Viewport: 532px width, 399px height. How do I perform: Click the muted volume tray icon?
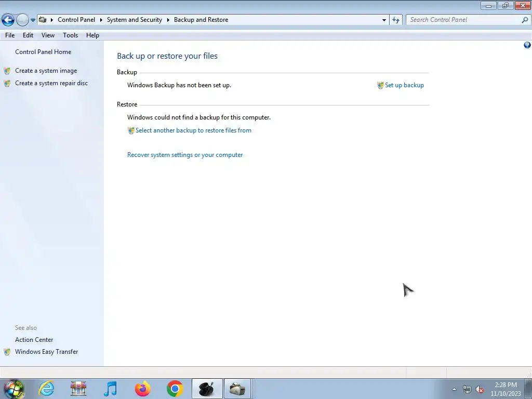(480, 390)
